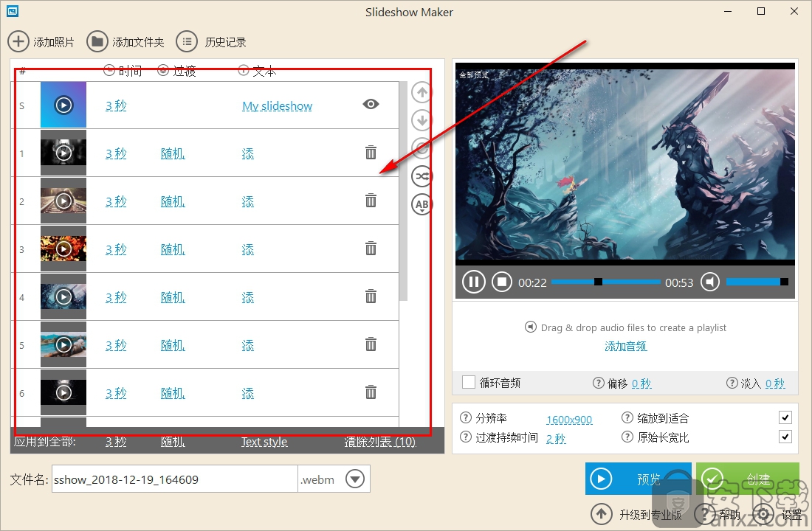Delete slide 4 with trash icon

point(371,296)
